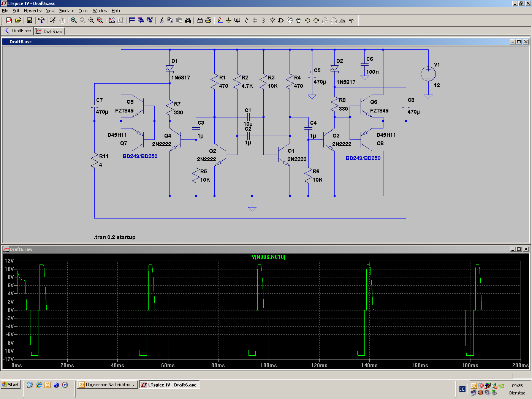532x399 pixels.
Task: Click the Find binoculars icon
Action: 188,21
